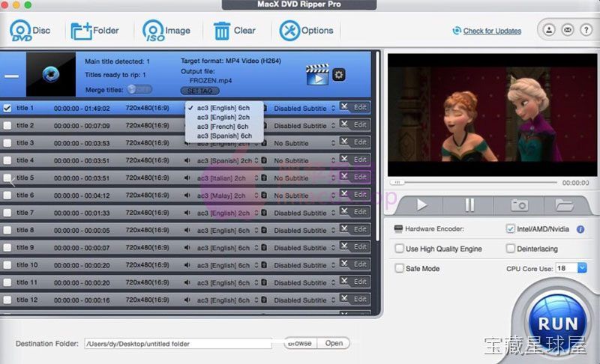The image size is (600, 364).
Task: Open audio track dropdown for title 6
Action: (228, 195)
